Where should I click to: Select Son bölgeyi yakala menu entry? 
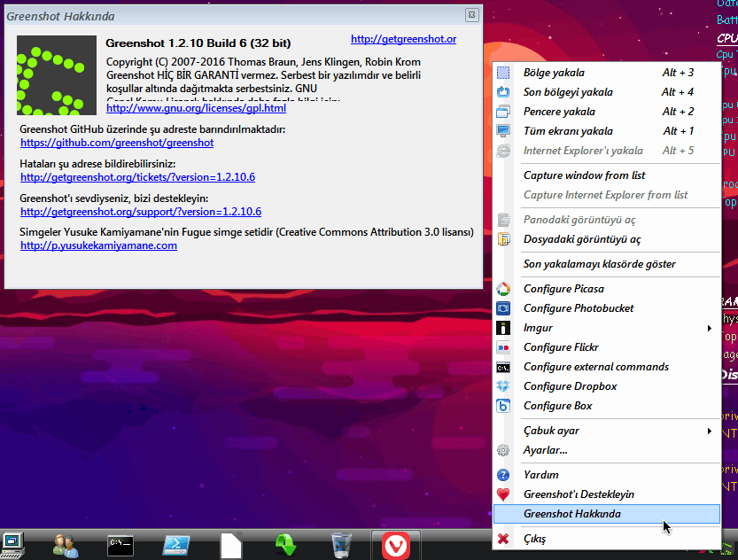click(607, 92)
